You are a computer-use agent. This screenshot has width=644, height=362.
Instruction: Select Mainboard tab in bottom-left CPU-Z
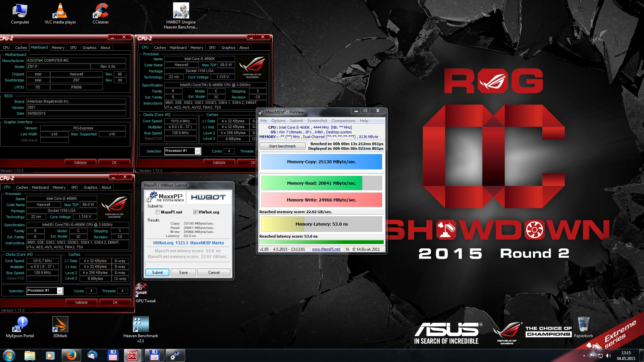pyautogui.click(x=40, y=187)
